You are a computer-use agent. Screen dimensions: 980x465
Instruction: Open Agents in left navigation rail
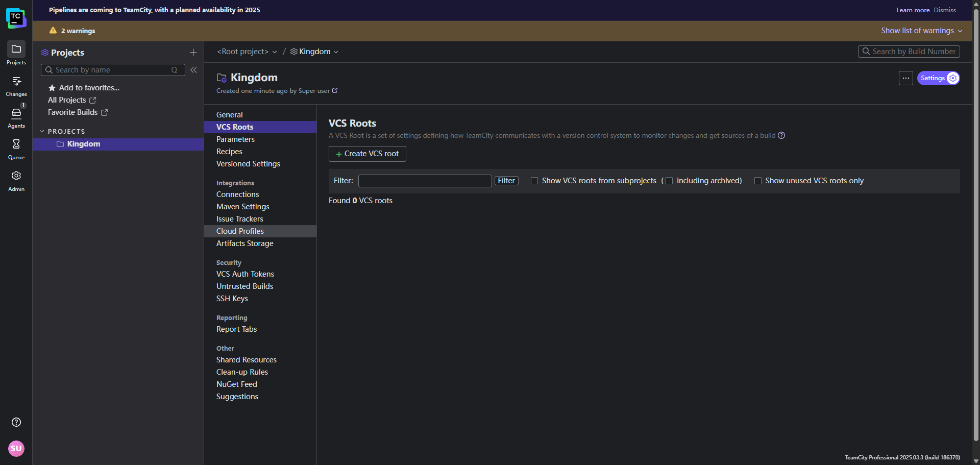16,117
